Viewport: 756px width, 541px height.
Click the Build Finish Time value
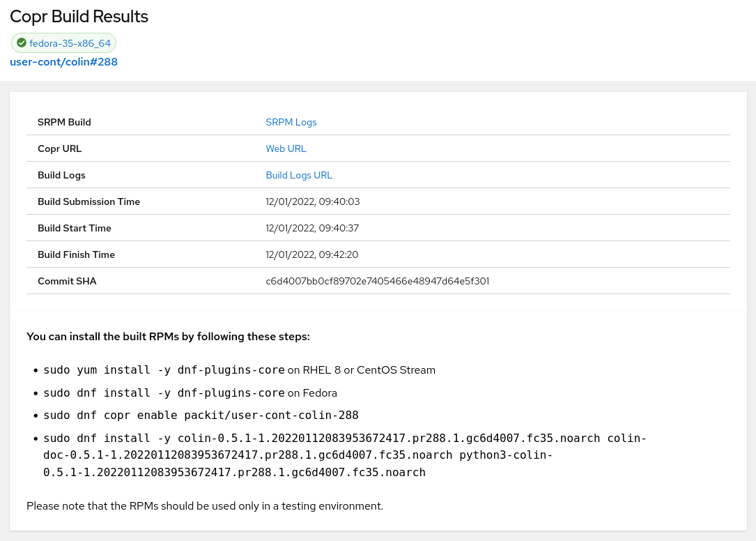coord(311,254)
